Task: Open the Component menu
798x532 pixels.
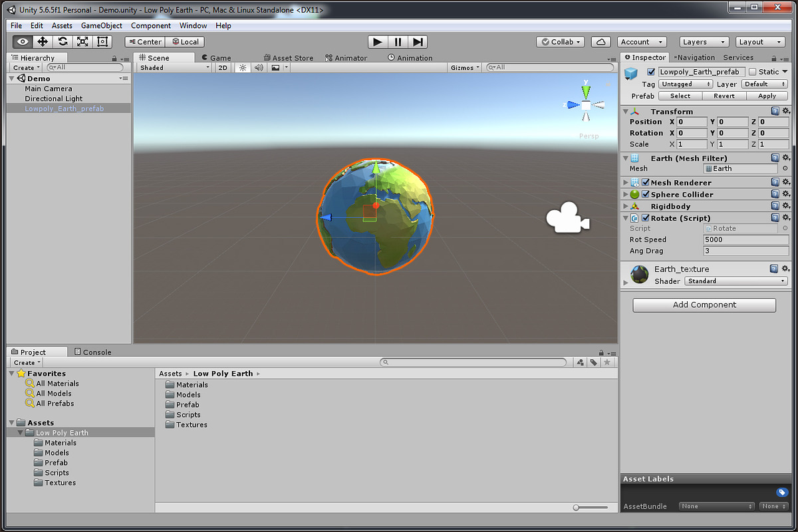Action: point(151,26)
